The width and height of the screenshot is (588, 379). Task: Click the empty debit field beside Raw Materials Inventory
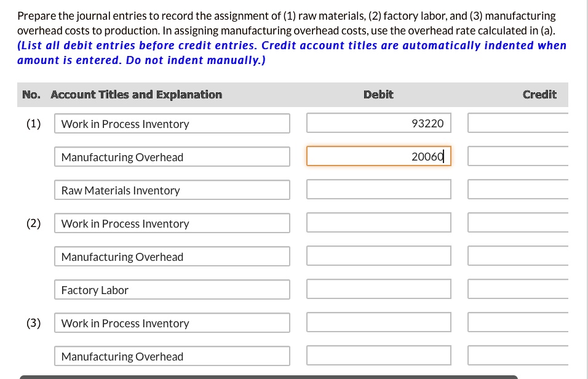pyautogui.click(x=378, y=189)
